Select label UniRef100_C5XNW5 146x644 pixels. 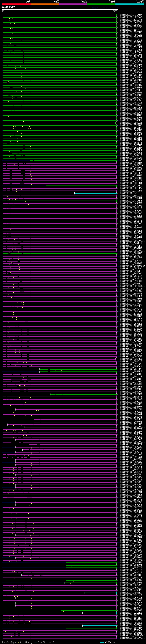tap(131, 95)
